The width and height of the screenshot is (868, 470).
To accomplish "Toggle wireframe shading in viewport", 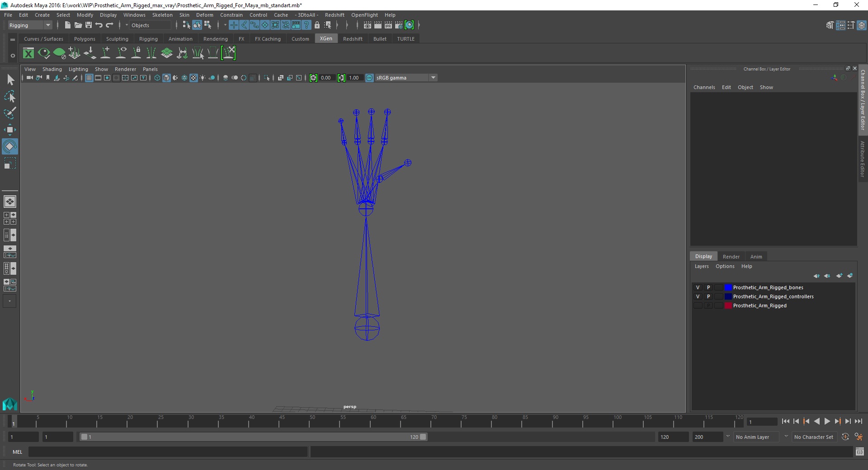I will tap(157, 78).
